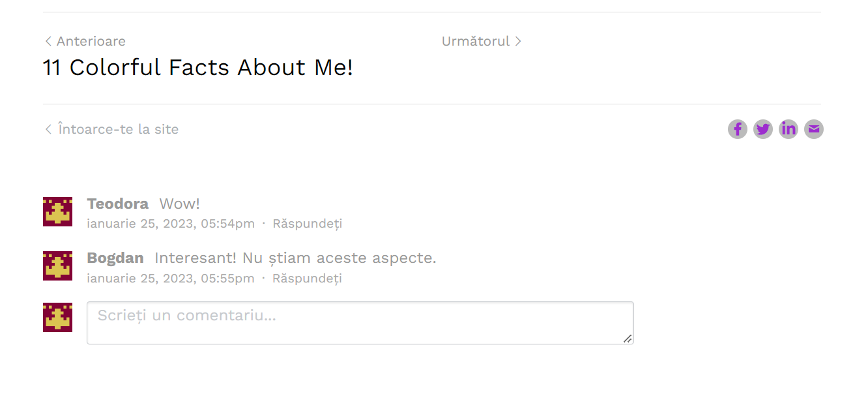Image resolution: width=868 pixels, height=396 pixels.
Task: Click Răspundeți under Bogdan's comment
Action: (x=307, y=279)
